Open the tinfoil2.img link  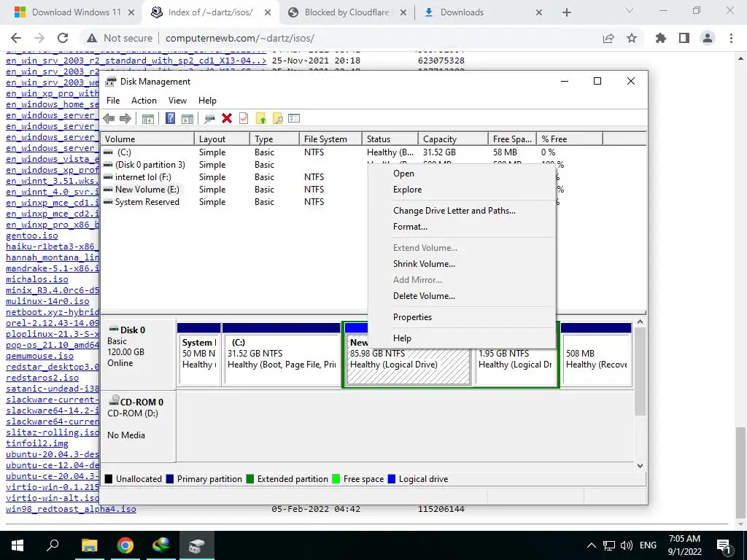pyautogui.click(x=37, y=443)
